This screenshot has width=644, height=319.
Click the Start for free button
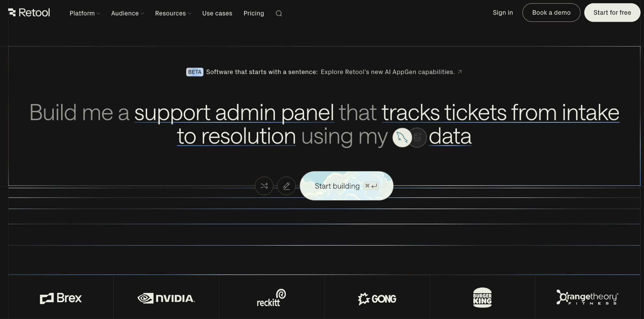pos(612,13)
